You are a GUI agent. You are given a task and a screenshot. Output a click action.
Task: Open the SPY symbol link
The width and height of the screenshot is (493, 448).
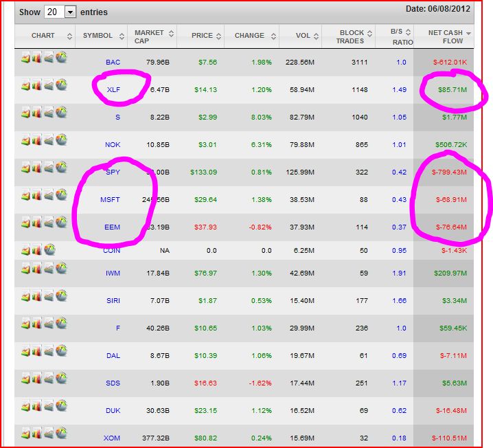pos(113,172)
